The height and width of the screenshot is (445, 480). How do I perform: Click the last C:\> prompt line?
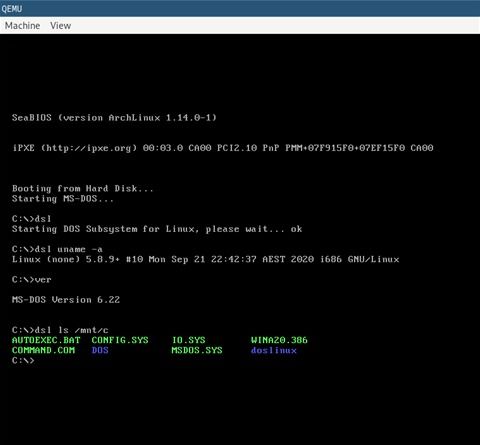pyautogui.click(x=23, y=361)
